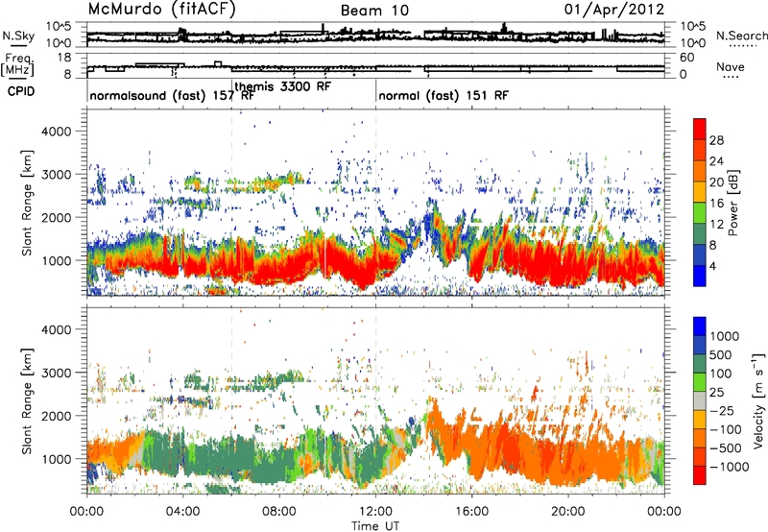Click the "Nave" legend label
The height and width of the screenshot is (532, 768).
click(x=731, y=66)
